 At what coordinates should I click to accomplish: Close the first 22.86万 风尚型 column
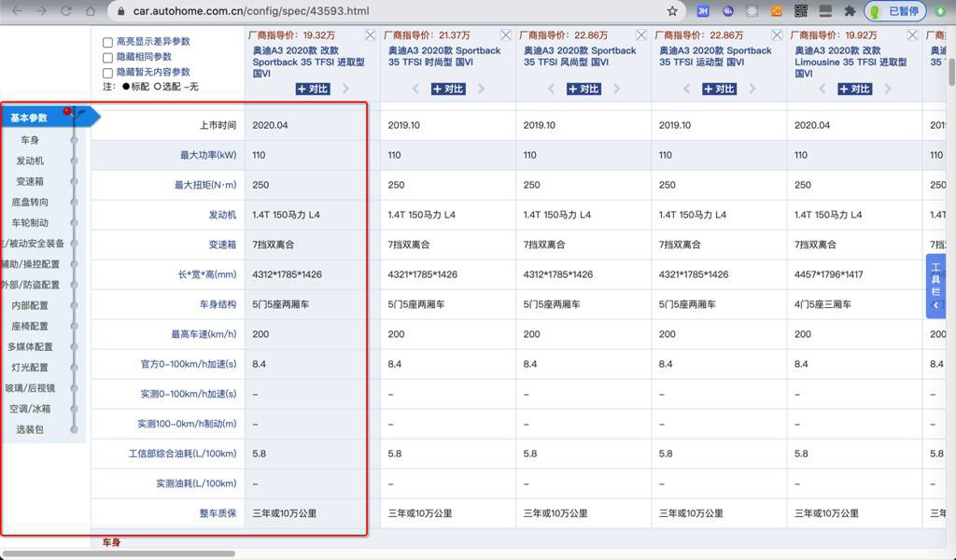coord(640,35)
